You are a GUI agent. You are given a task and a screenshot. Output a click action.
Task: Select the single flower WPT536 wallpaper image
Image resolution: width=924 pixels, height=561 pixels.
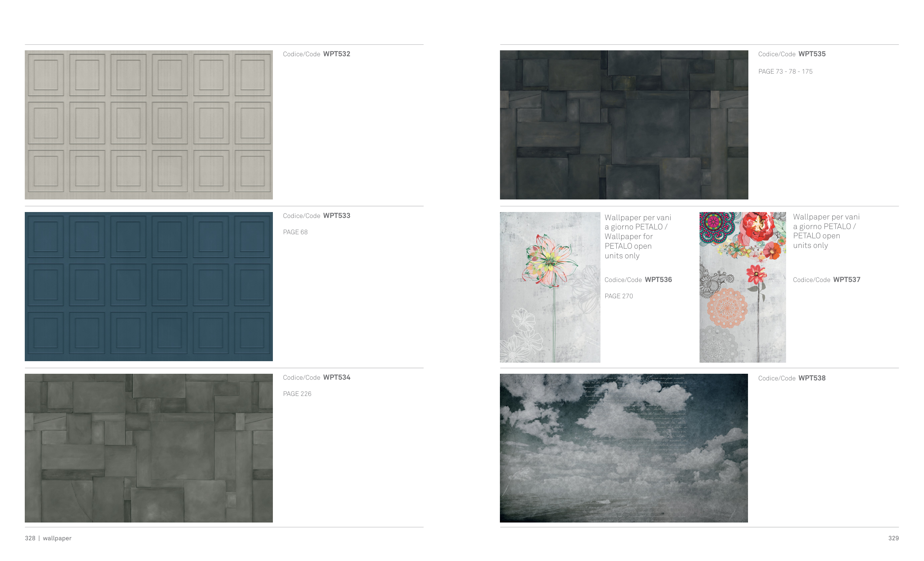pos(550,287)
